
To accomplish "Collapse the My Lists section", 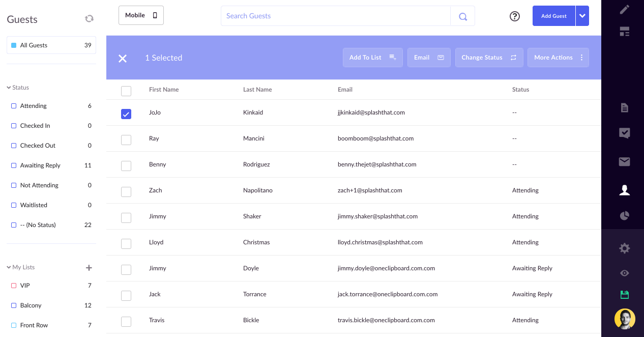I will pos(21,267).
